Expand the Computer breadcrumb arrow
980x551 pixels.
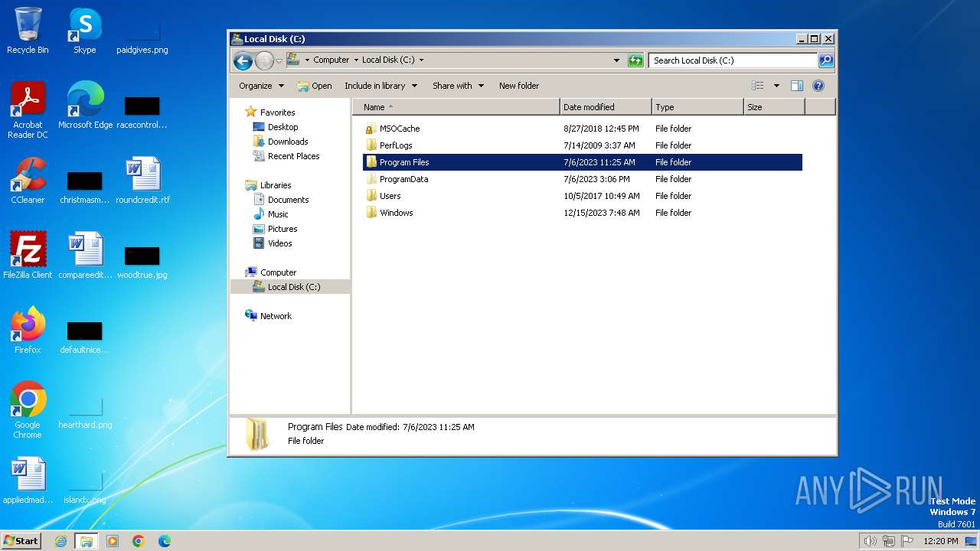click(355, 60)
